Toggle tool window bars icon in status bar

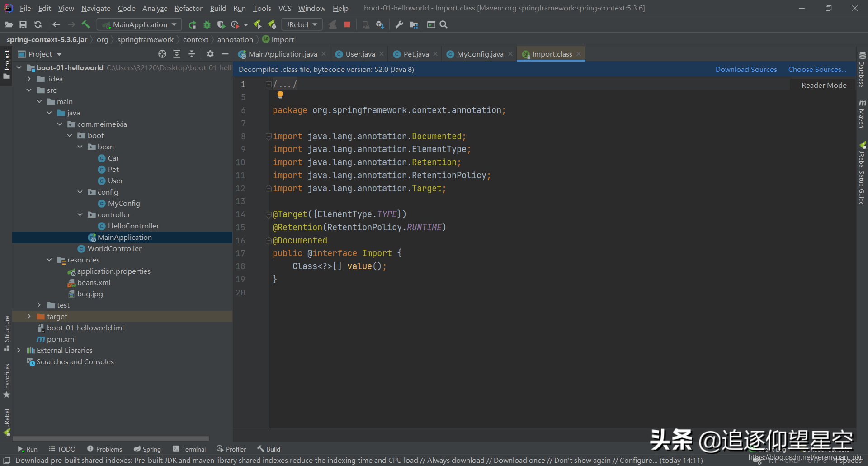click(x=6, y=460)
